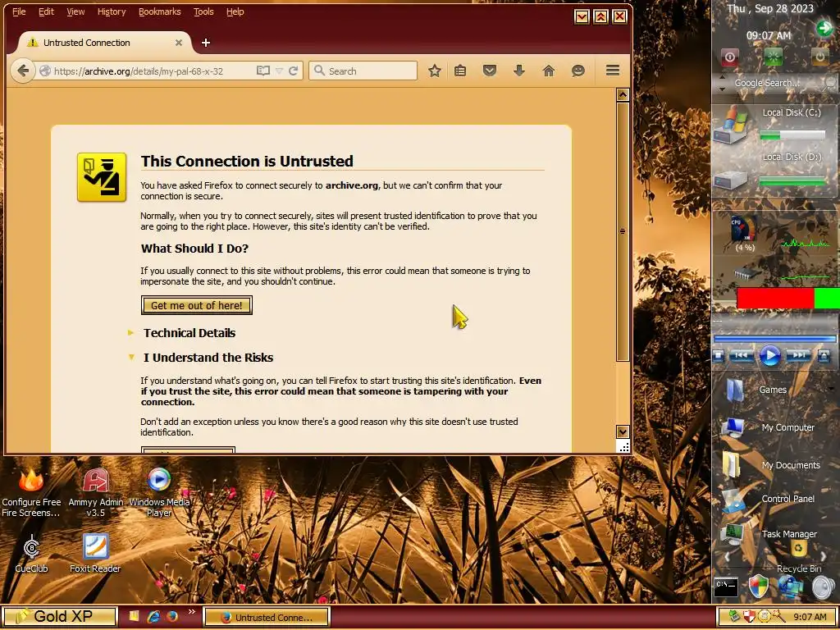Show bookmarks list icon in toolbar
This screenshot has height=630, width=840.
pos(460,71)
